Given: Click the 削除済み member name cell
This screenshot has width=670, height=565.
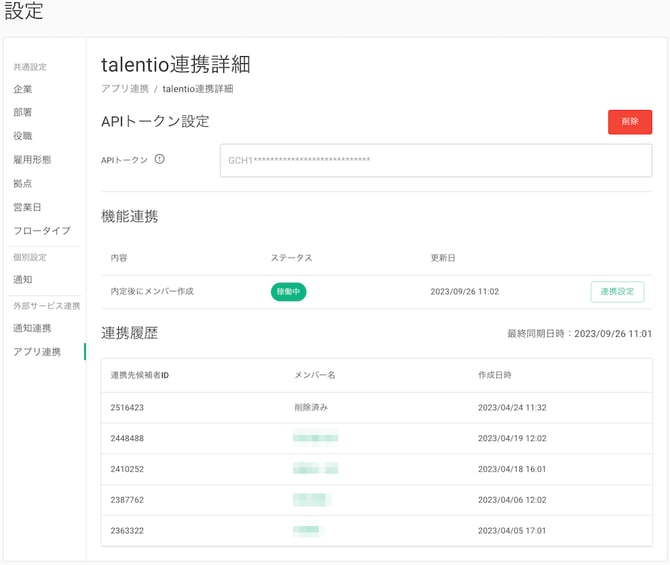Looking at the screenshot, I should click(311, 407).
